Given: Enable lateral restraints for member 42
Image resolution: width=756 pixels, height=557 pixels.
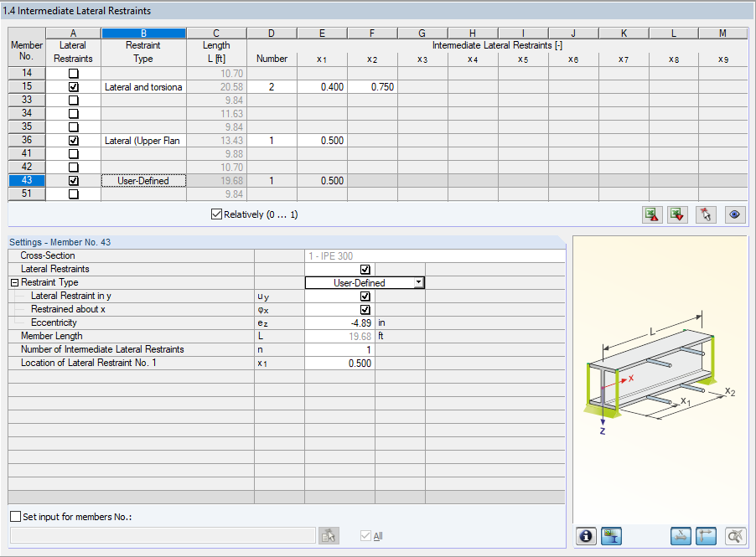Looking at the screenshot, I should click(x=73, y=168).
